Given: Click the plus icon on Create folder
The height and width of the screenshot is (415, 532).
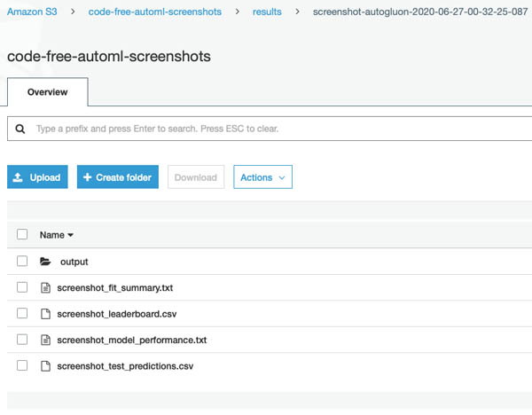Looking at the screenshot, I should [87, 177].
